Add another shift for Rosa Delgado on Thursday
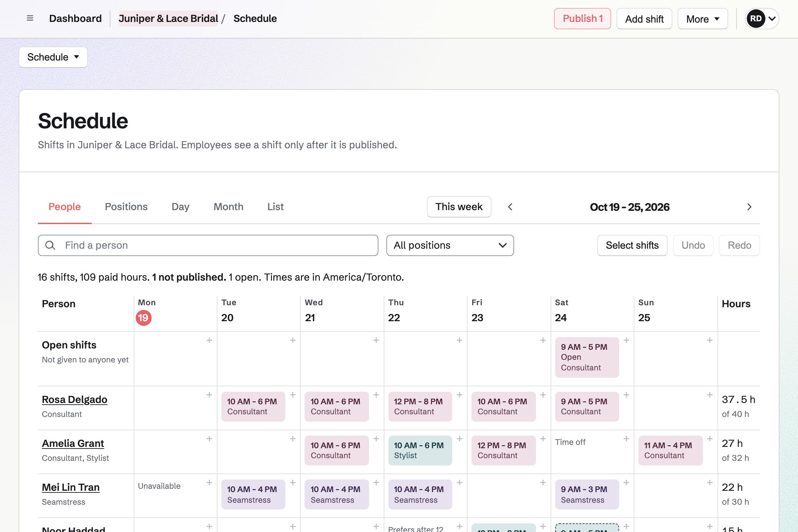The width and height of the screenshot is (798, 532). click(x=460, y=395)
